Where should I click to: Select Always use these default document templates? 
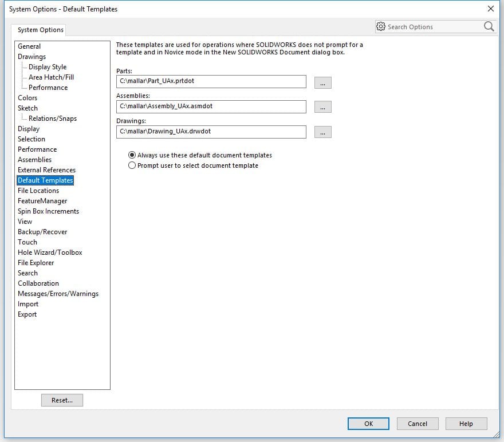pos(132,155)
